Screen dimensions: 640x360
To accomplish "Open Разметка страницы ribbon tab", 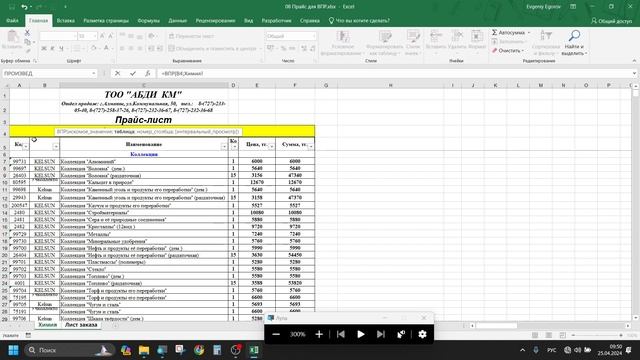I will coord(106,20).
